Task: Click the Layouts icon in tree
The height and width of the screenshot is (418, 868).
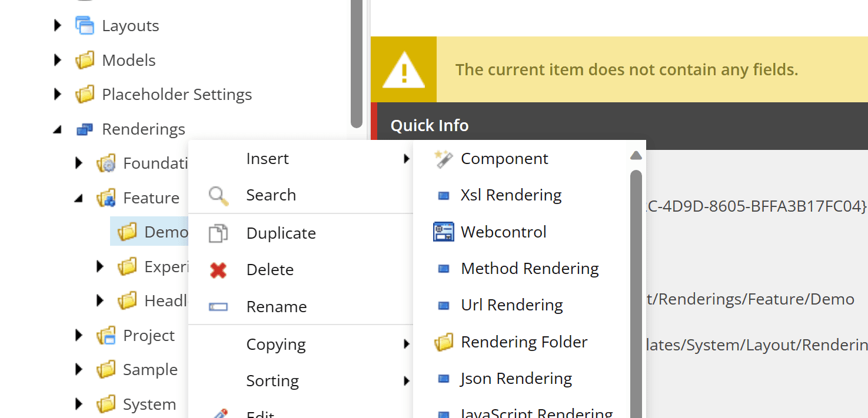Action: pyautogui.click(x=85, y=26)
